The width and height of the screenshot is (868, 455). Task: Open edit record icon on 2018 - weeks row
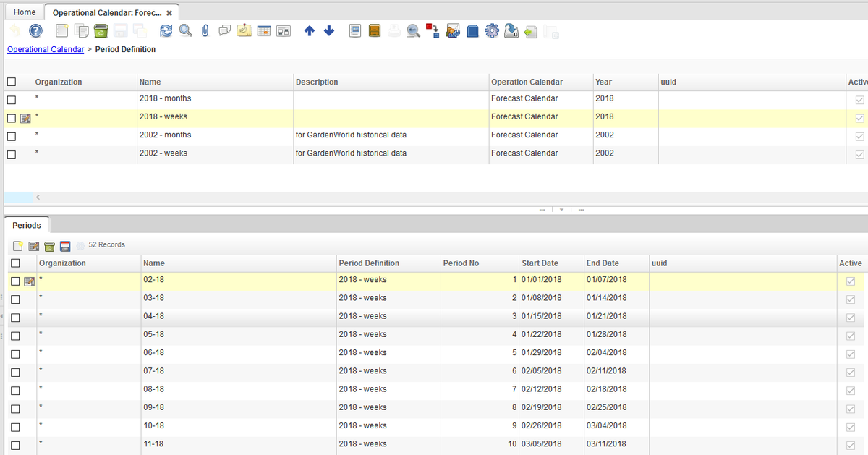coord(25,118)
